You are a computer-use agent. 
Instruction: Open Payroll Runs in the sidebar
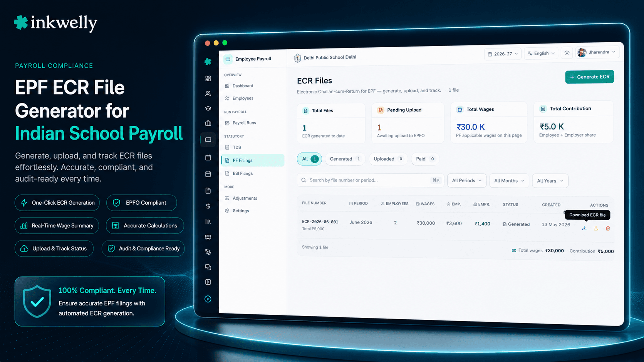(x=244, y=123)
